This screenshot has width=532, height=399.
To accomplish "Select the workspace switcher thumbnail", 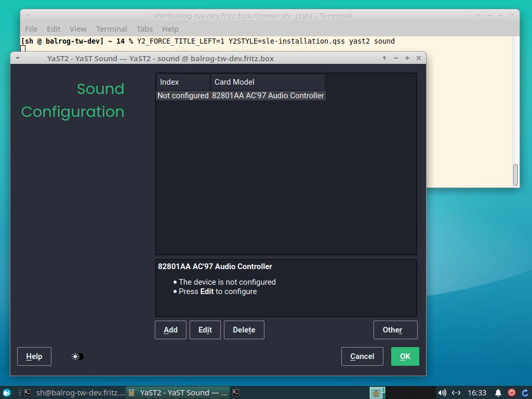I will pos(377,393).
